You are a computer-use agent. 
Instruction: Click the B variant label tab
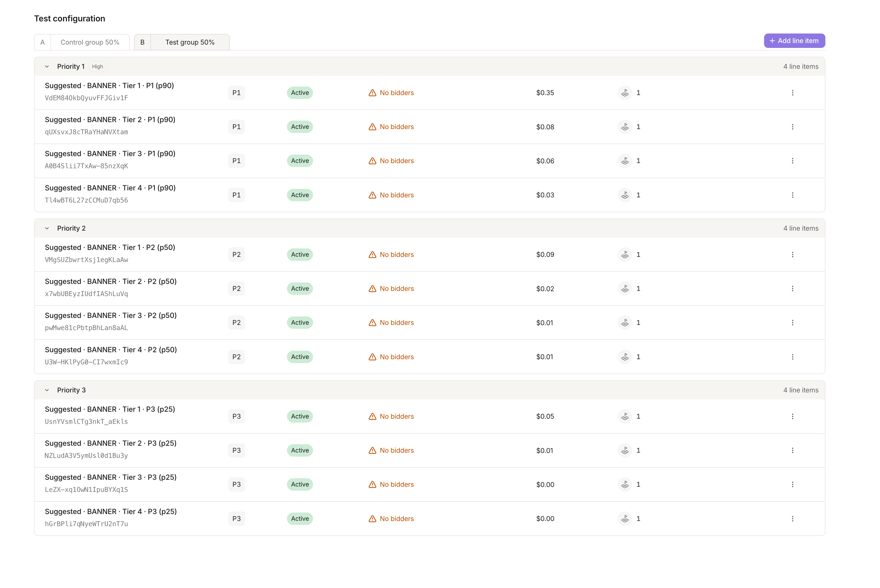pyautogui.click(x=142, y=42)
